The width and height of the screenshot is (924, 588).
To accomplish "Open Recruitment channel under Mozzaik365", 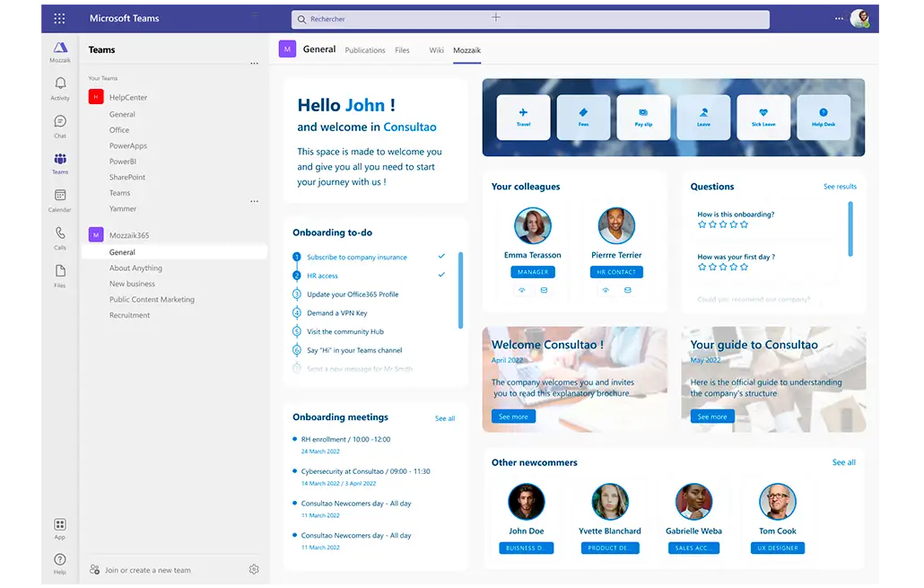I will click(x=130, y=315).
